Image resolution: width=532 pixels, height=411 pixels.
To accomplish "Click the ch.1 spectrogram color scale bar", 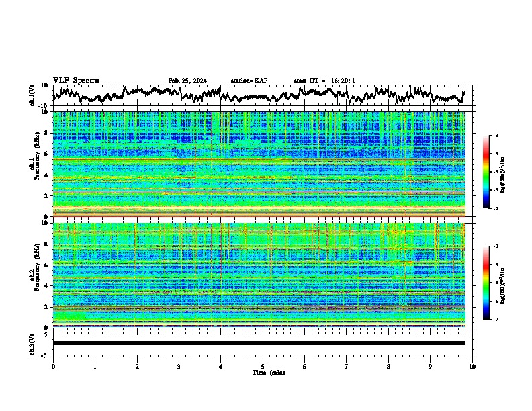I will tap(486, 172).
